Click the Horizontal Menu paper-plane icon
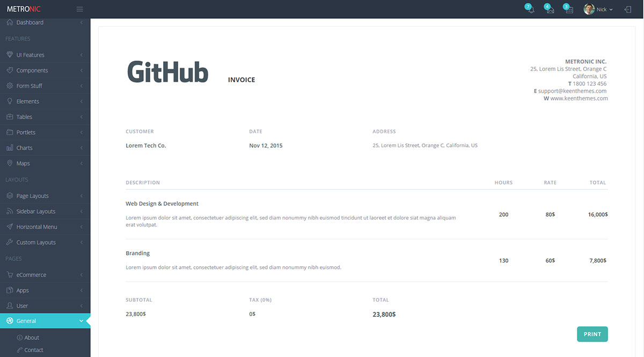 tap(10, 227)
